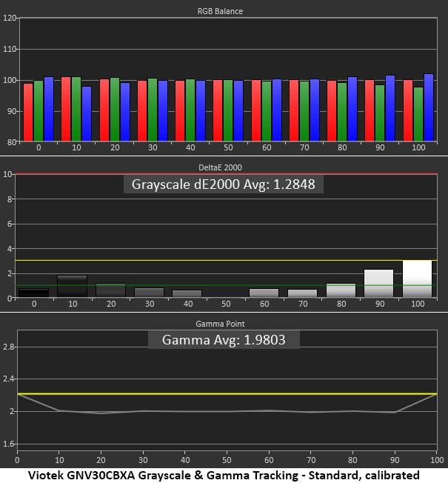Click the white DeltaE bar at 100
448x483 pixels.
[x=417, y=279]
